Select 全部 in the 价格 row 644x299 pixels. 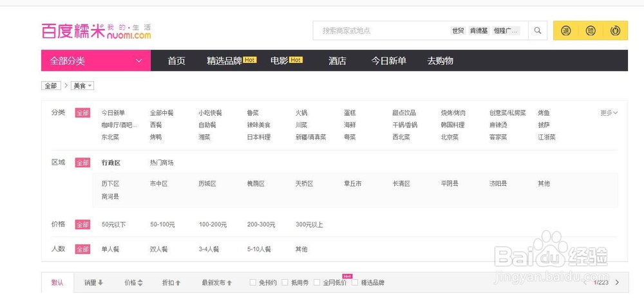tap(82, 225)
